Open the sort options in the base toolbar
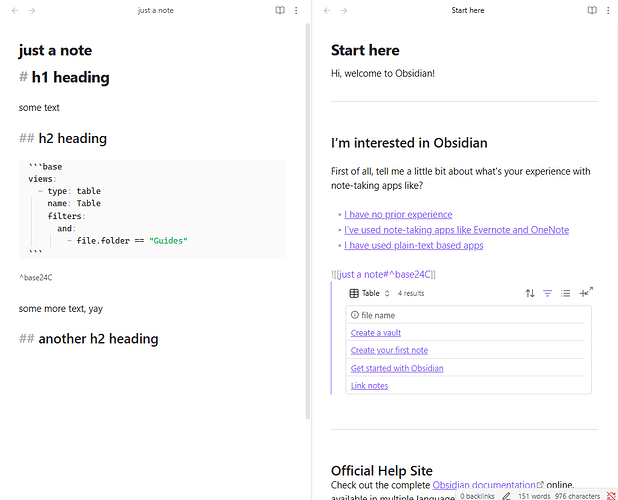This screenshot has width=618, height=500. (x=530, y=293)
